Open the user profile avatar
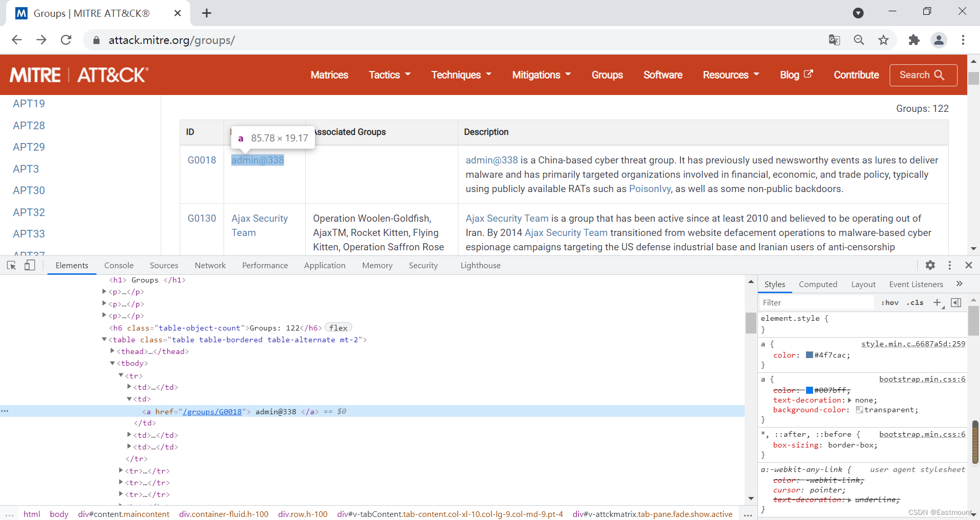The width and height of the screenshot is (980, 520). coord(939,40)
